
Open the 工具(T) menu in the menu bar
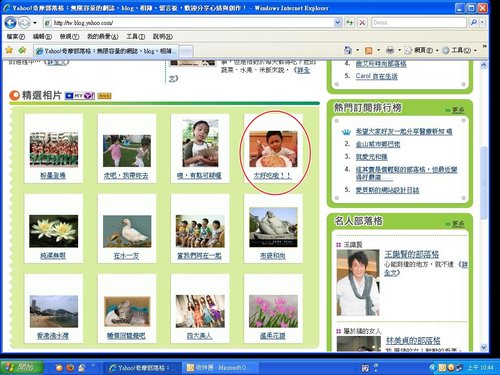pyautogui.click(x=136, y=36)
